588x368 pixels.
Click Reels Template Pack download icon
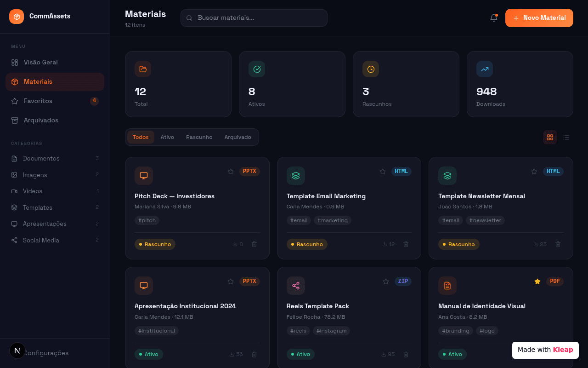click(x=384, y=354)
